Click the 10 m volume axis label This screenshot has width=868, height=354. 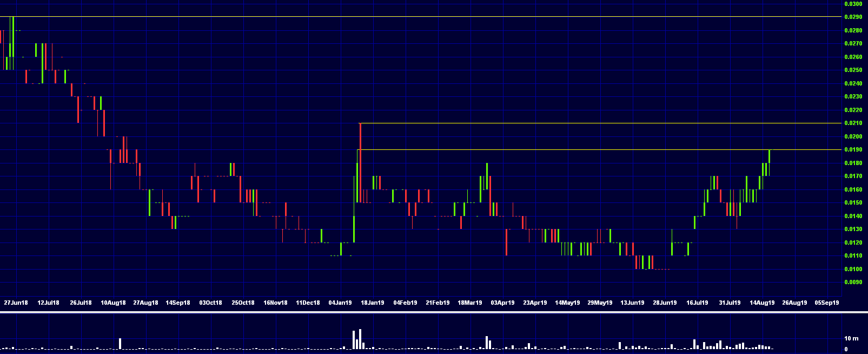tap(851, 338)
